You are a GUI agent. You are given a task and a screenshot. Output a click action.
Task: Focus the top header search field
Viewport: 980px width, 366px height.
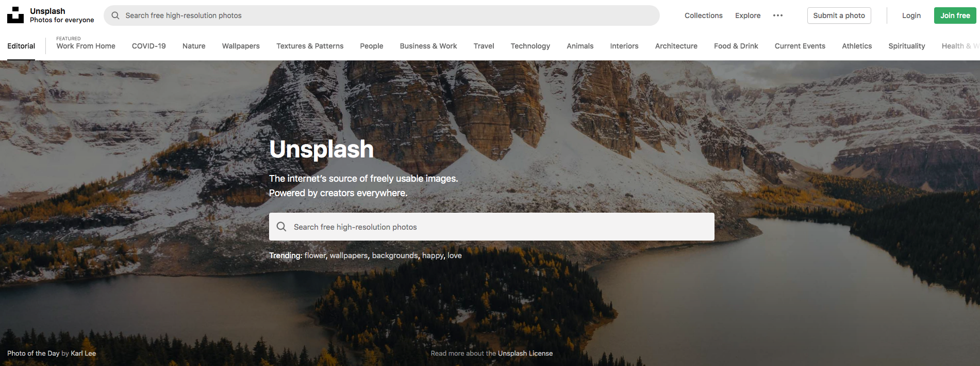click(381, 15)
